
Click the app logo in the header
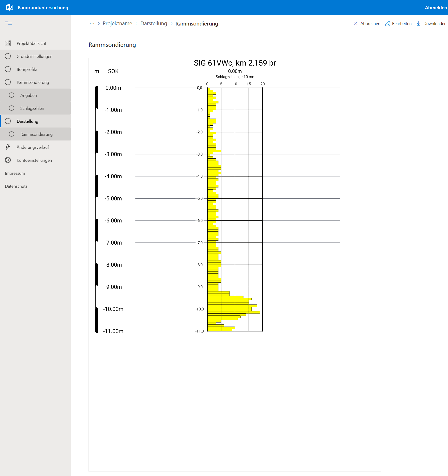(x=9, y=7)
